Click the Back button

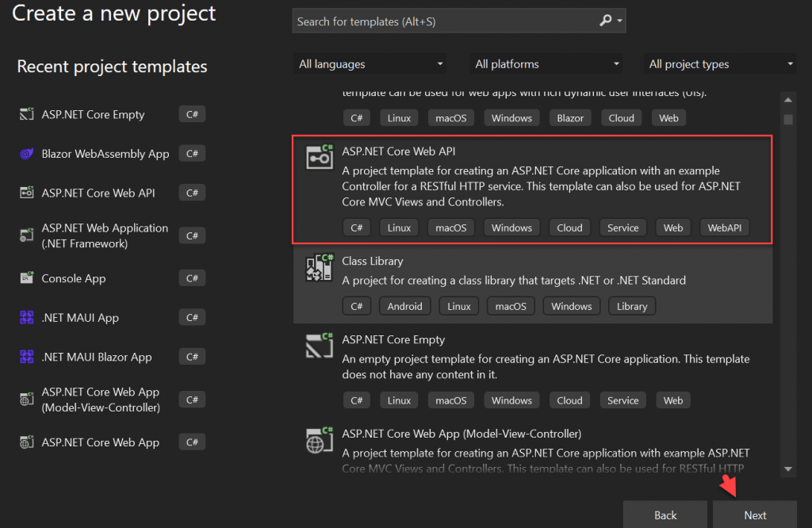click(665, 515)
